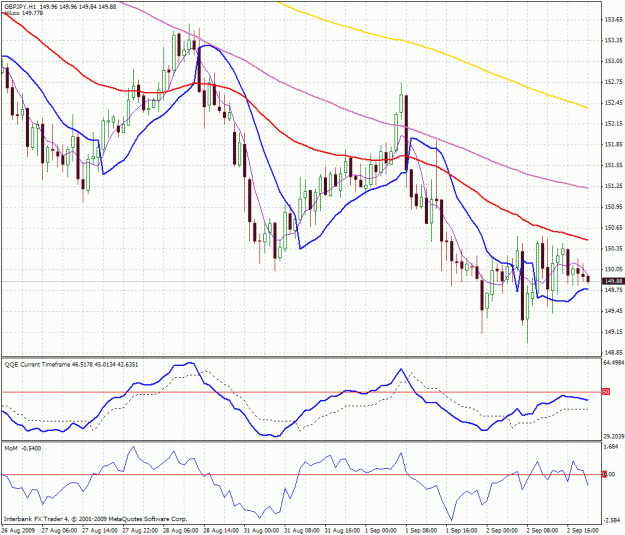Select the 150.05 price axis label
This screenshot has height=535, width=625.
click(x=614, y=269)
